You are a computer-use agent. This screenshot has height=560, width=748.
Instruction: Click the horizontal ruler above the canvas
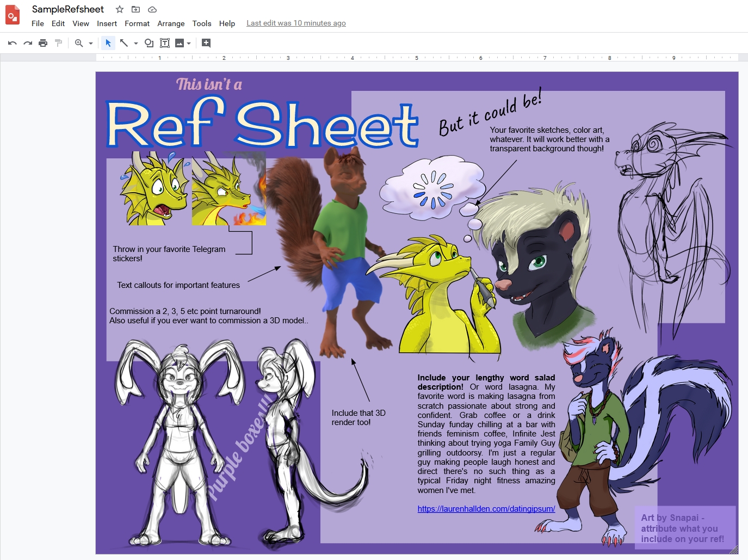pos(417,57)
